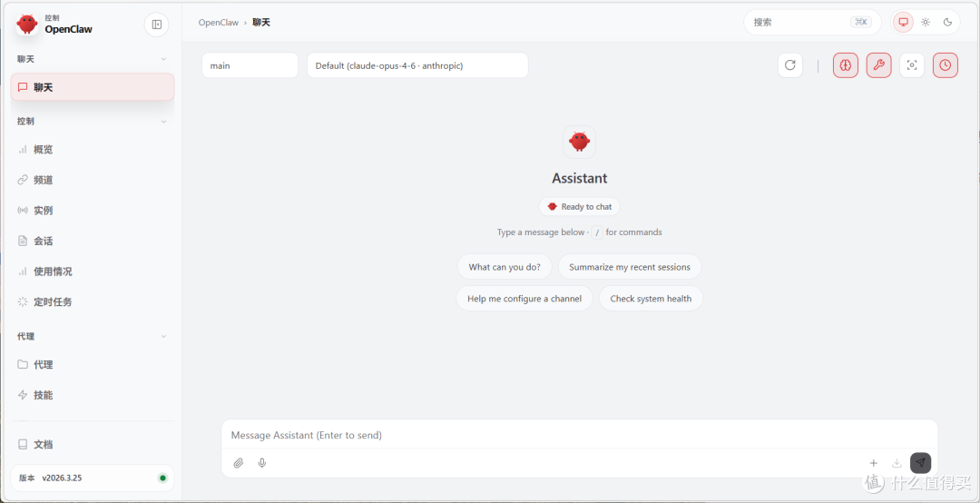Open 会话 sessions in sidebar
Screen dimensions: 980x503
(x=93, y=241)
